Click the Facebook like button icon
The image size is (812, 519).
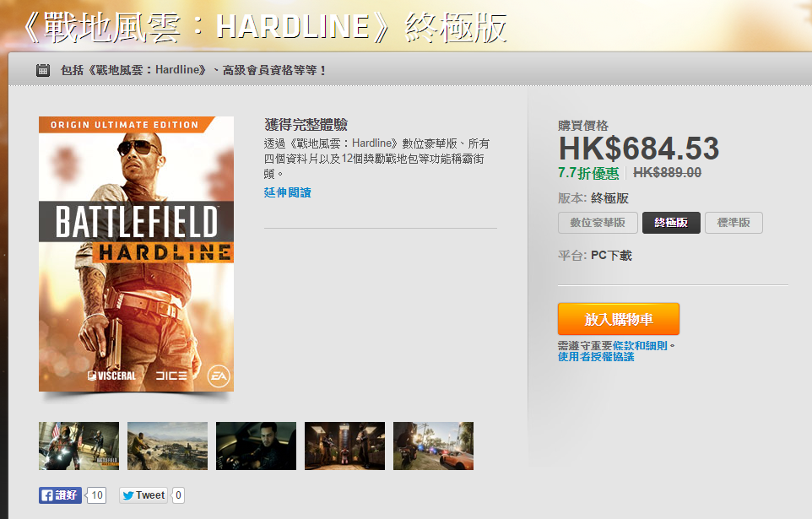(x=60, y=495)
